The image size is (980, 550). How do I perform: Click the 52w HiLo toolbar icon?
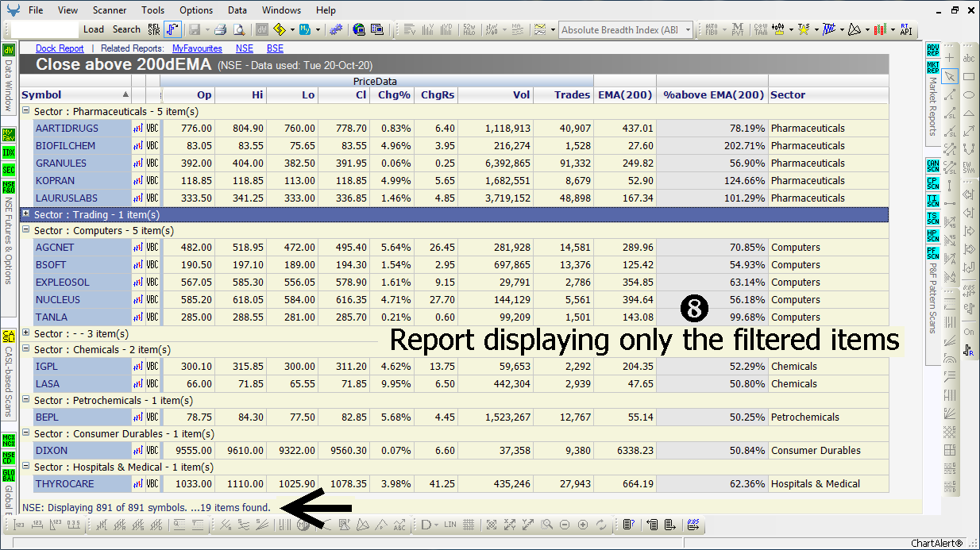click(x=469, y=29)
